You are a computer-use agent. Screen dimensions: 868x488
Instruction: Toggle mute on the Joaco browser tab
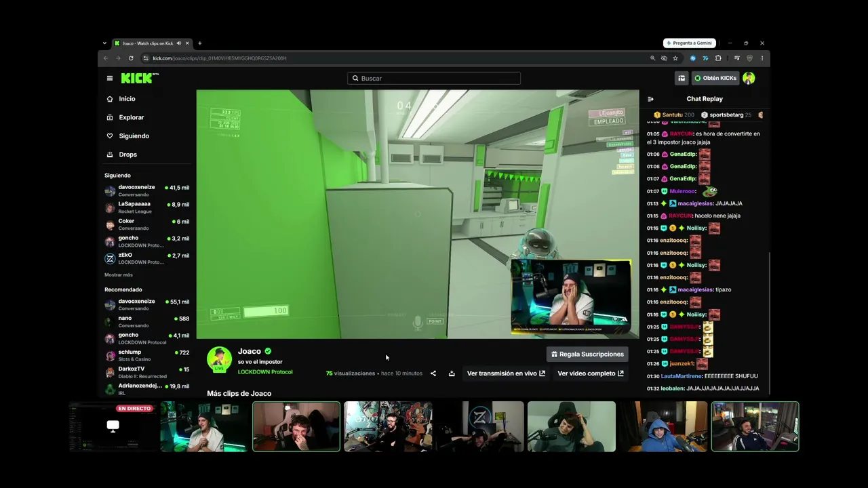pyautogui.click(x=179, y=43)
